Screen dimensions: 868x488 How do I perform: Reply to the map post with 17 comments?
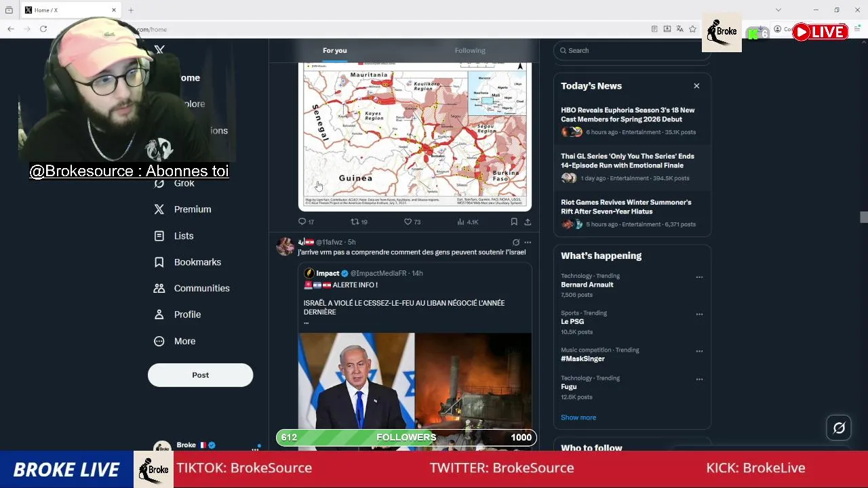(x=306, y=222)
